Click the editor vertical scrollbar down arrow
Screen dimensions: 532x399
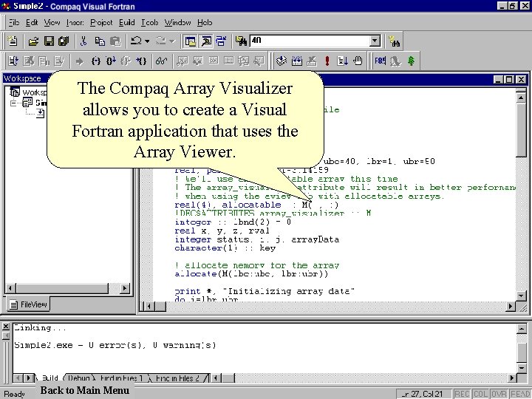(521, 296)
